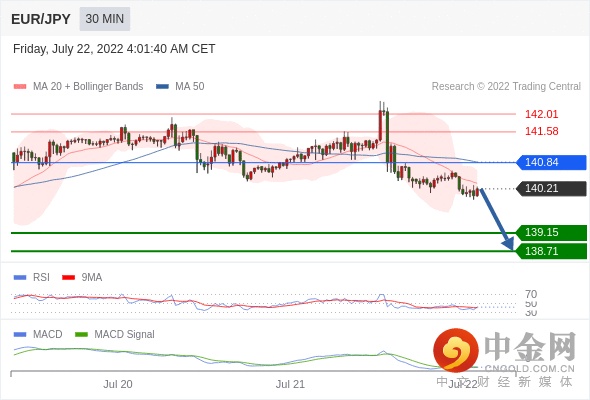Screen dimensions: 590x400
Task: Select the 138.71 green support tag
Action: [x=551, y=251]
